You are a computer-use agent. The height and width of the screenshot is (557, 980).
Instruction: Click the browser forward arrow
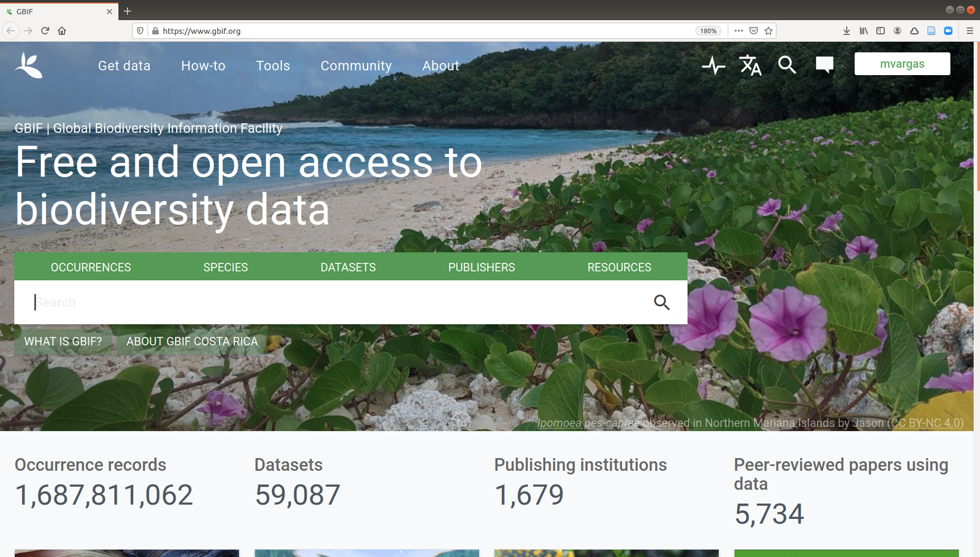coord(28,31)
